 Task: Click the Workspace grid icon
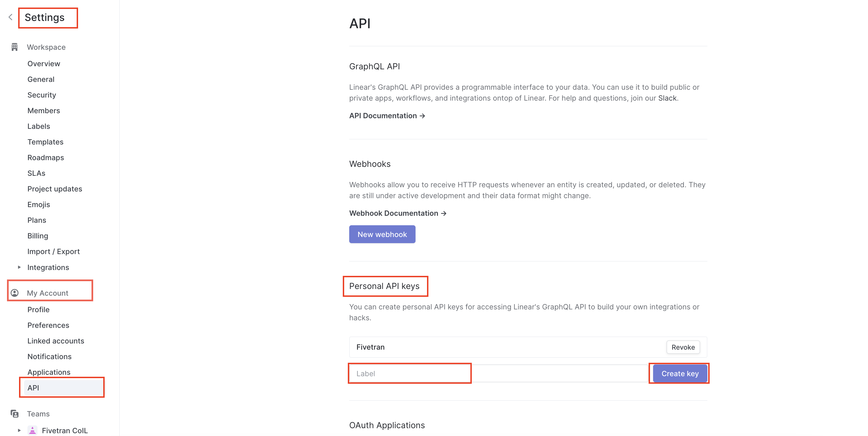click(15, 47)
